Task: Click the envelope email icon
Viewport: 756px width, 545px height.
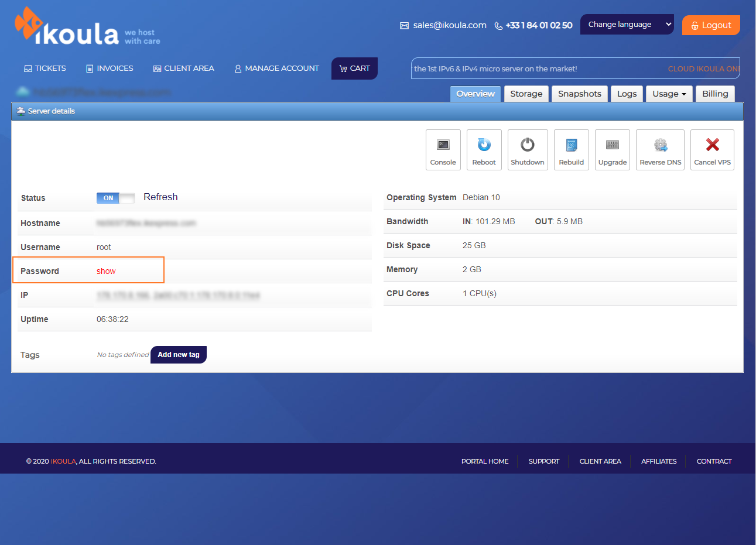Action: pyautogui.click(x=404, y=26)
